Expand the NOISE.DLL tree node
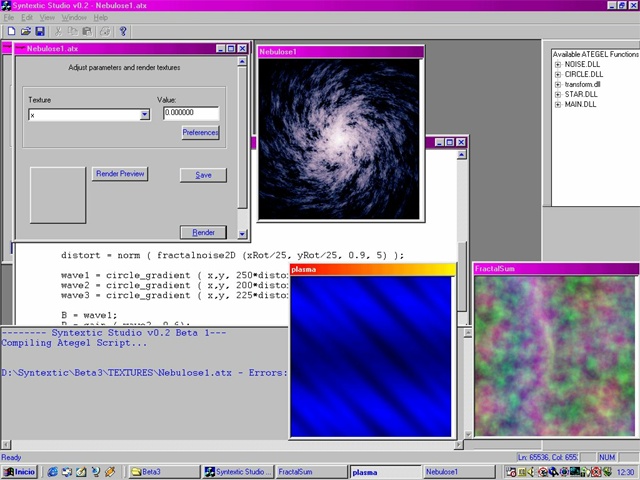The width and height of the screenshot is (640, 480). tap(558, 64)
